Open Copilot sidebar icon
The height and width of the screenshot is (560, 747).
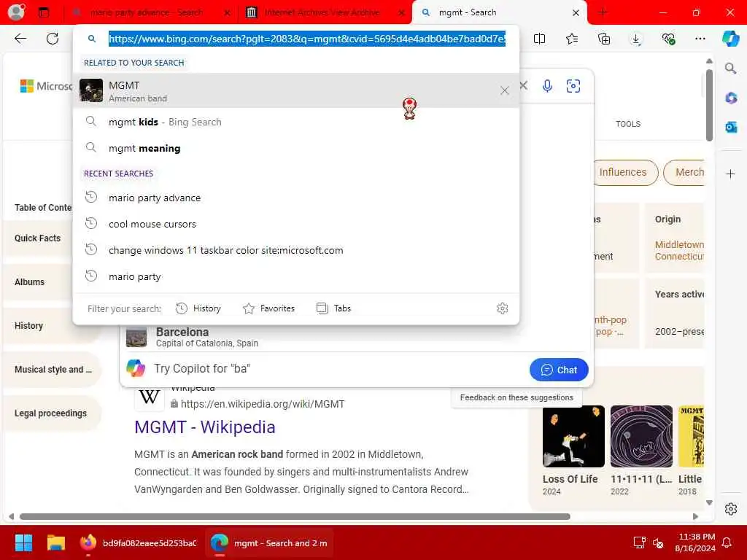[x=730, y=39]
